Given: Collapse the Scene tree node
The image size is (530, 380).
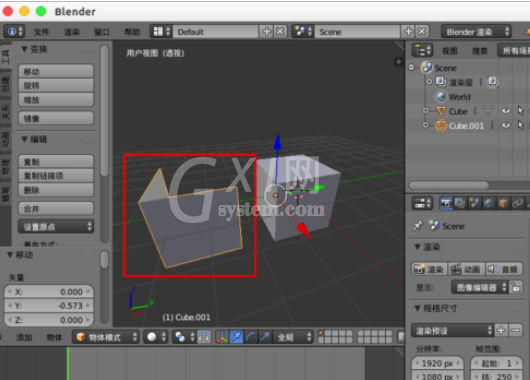Looking at the screenshot, I should pos(411,67).
